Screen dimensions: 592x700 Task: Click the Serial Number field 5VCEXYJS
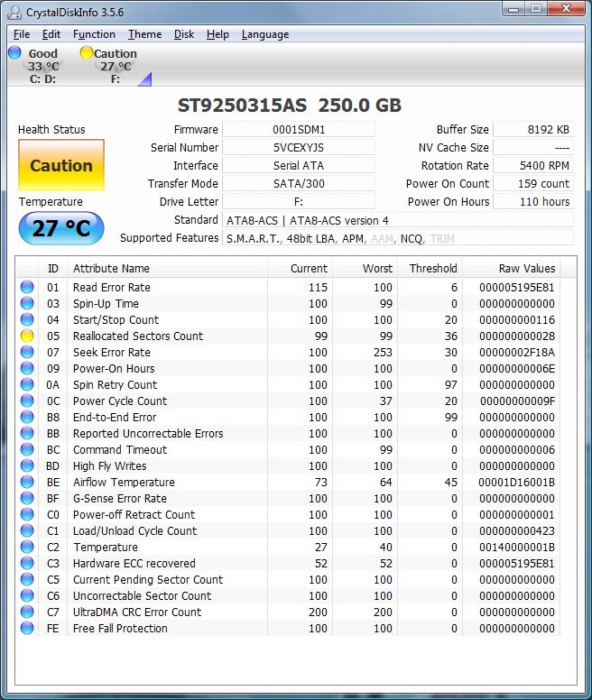(299, 147)
